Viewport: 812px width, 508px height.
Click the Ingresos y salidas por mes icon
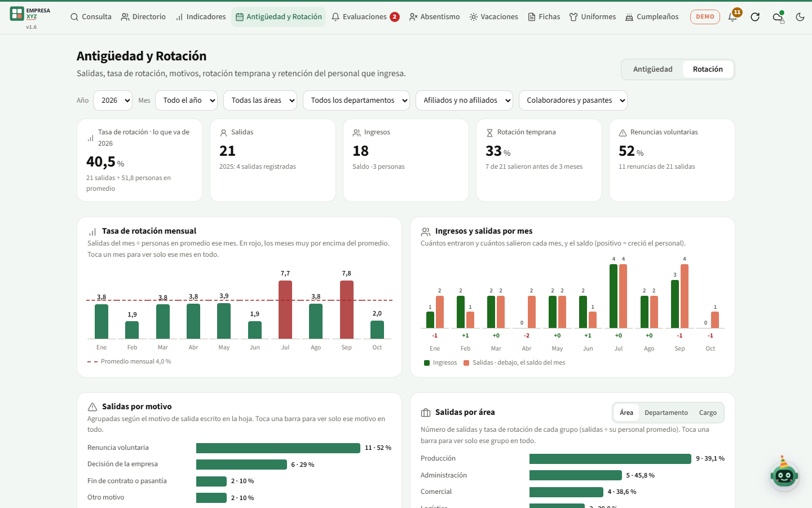pos(426,231)
